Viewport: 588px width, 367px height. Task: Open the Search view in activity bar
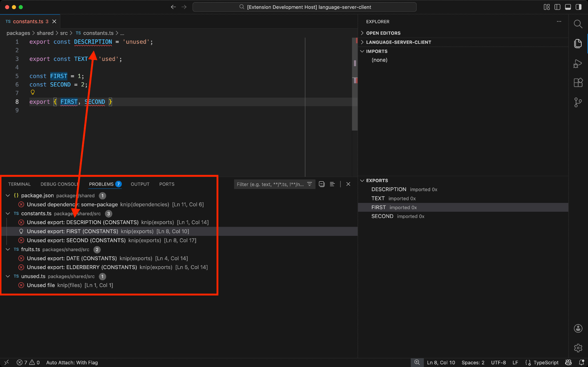tap(578, 24)
